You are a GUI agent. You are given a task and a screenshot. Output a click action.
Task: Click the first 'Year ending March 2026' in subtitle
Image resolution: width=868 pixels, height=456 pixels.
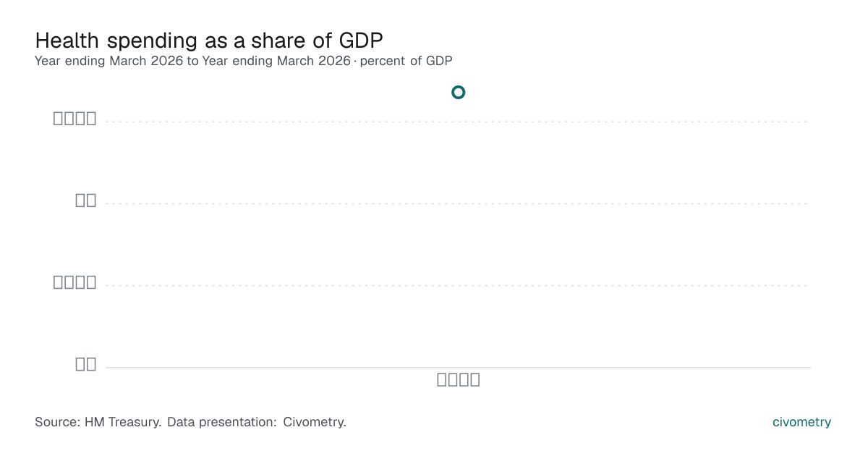109,61
